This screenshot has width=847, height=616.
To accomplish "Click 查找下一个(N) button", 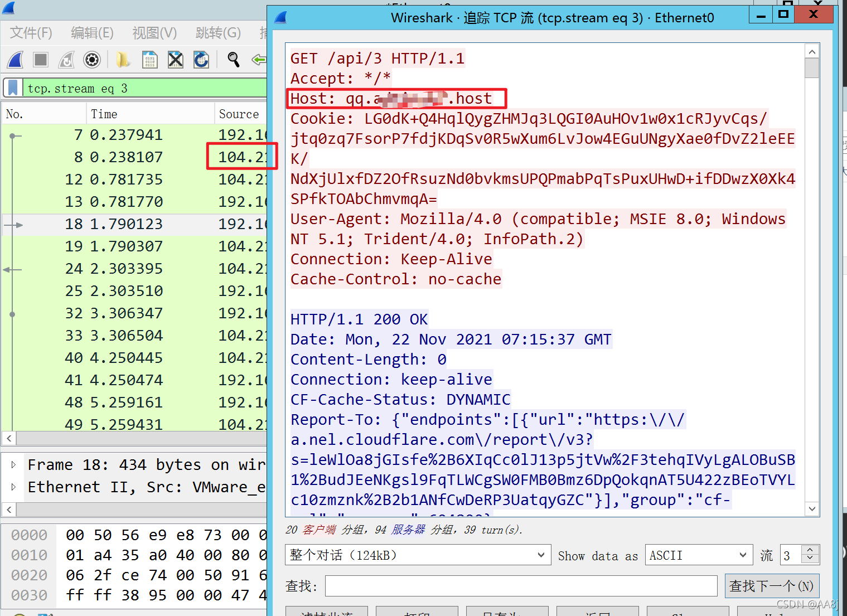I will (x=772, y=586).
